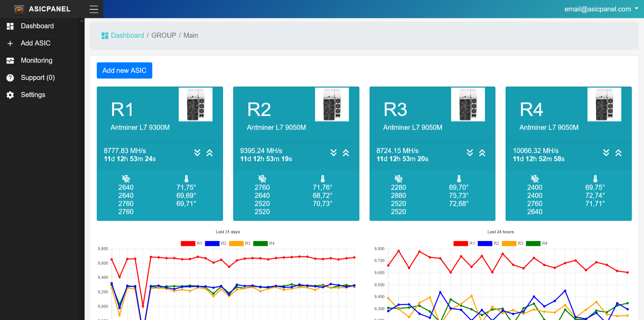
Task: Toggle R3 series in Last 24 hours legend
Action: click(x=509, y=243)
